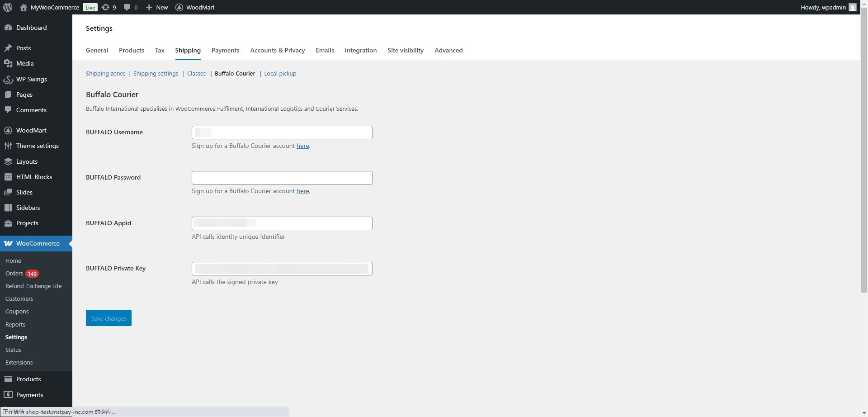Open WooCommerce Home submenu item
Image resolution: width=868 pixels, height=417 pixels.
[13, 261]
